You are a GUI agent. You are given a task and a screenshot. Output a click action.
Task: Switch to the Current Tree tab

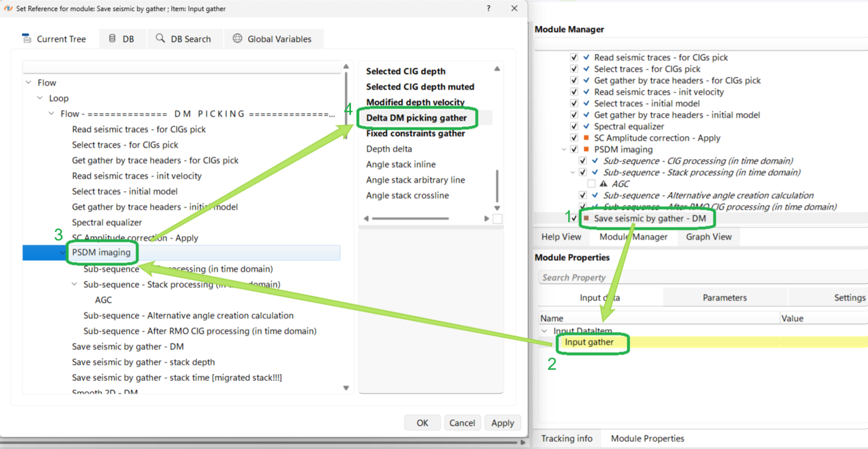pos(54,39)
